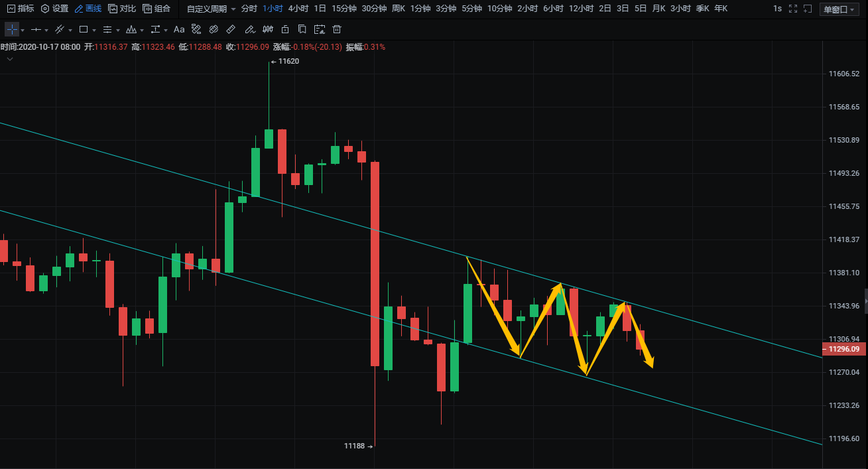Click the Aa text annotation tool
The image size is (868, 469).
pyautogui.click(x=179, y=29)
